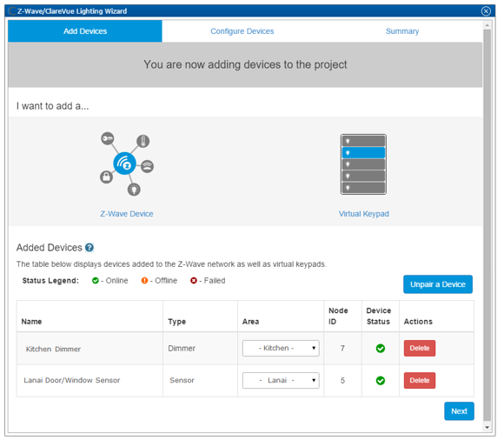Click the scrollbar down arrow

[x=487, y=427]
